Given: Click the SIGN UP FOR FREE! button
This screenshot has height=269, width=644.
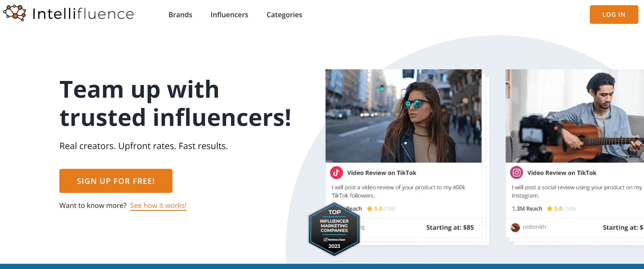Looking at the screenshot, I should click(x=116, y=181).
